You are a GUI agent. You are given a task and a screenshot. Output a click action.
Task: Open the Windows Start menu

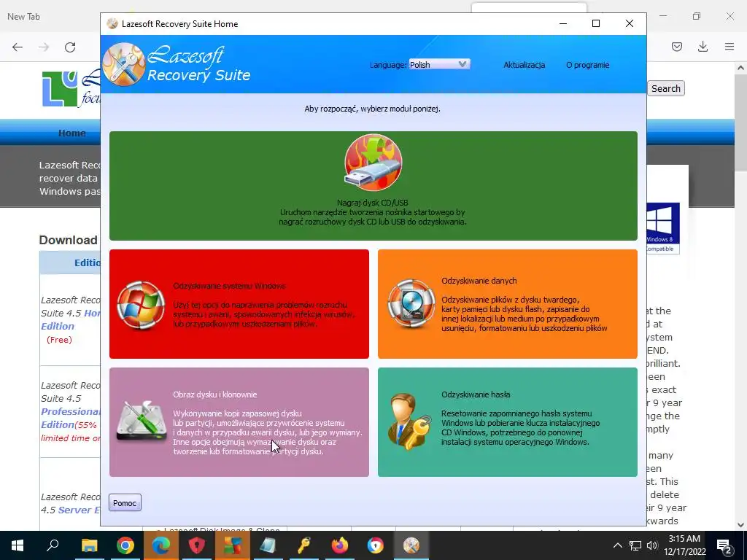tap(18, 545)
